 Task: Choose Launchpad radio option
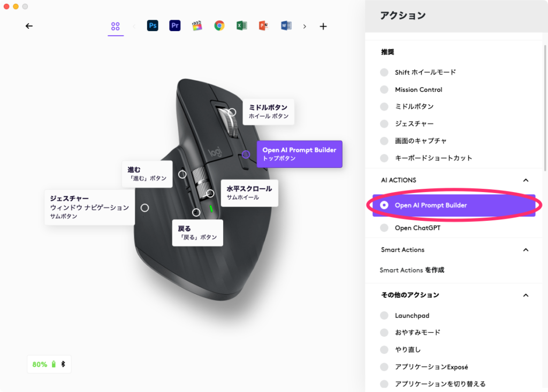(384, 316)
